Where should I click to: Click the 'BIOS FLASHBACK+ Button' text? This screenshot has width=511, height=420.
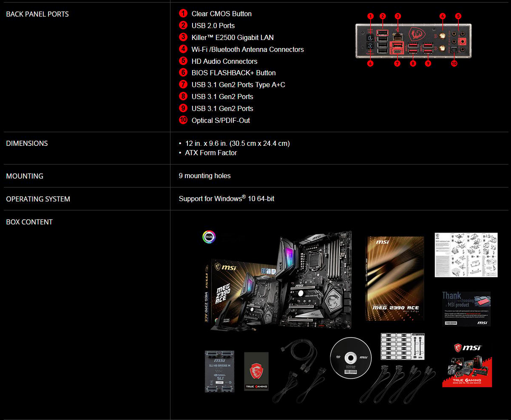234,73
